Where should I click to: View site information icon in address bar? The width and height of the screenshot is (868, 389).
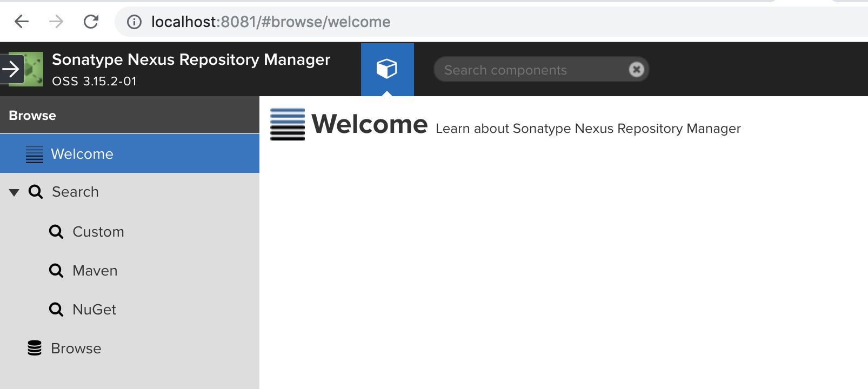(134, 22)
